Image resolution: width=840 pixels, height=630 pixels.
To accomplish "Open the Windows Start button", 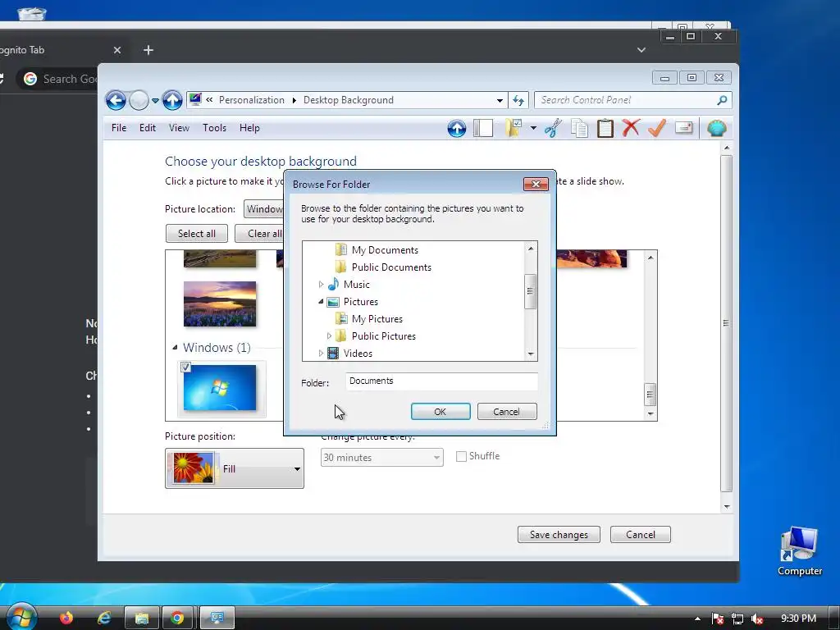I will point(21,617).
